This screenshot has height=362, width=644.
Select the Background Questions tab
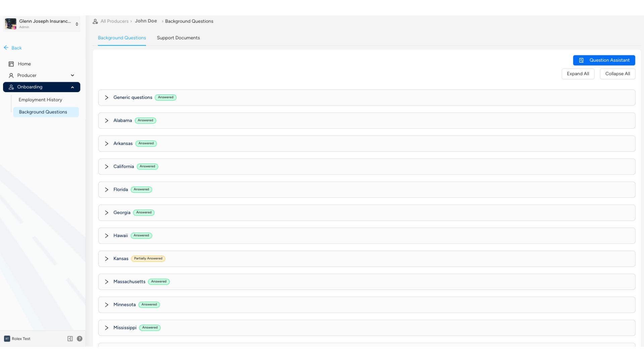(122, 38)
